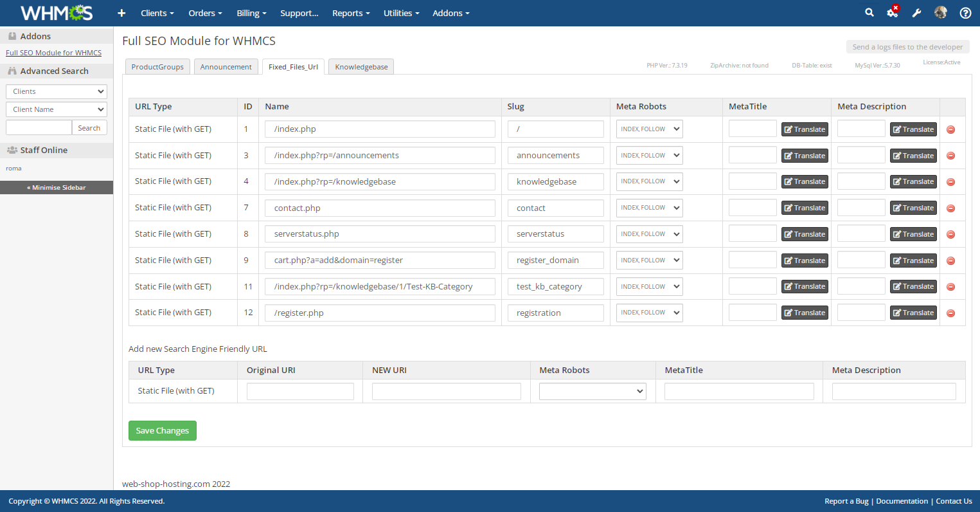Translate Meta Description for announcements row
Screen dimensions: 980x512
913,156
